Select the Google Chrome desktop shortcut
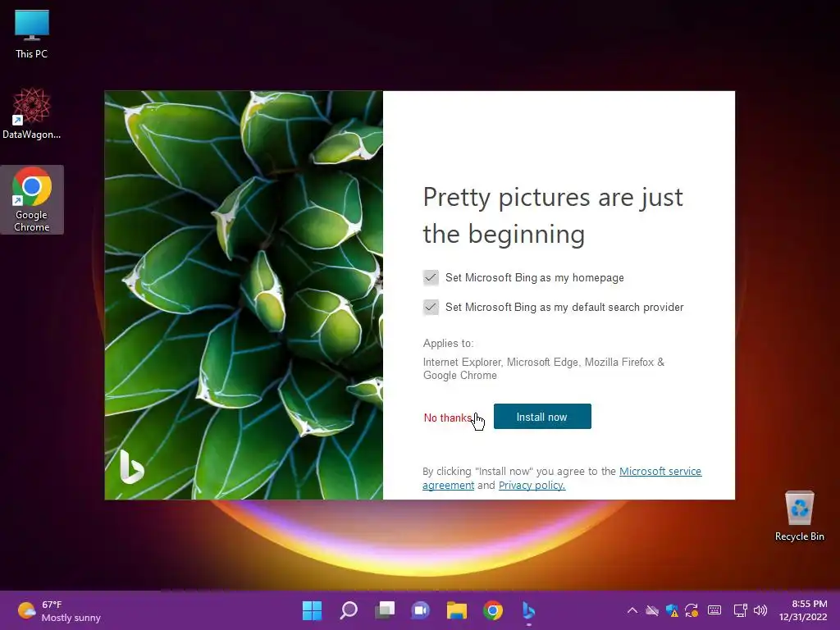The image size is (840, 630). (32, 199)
